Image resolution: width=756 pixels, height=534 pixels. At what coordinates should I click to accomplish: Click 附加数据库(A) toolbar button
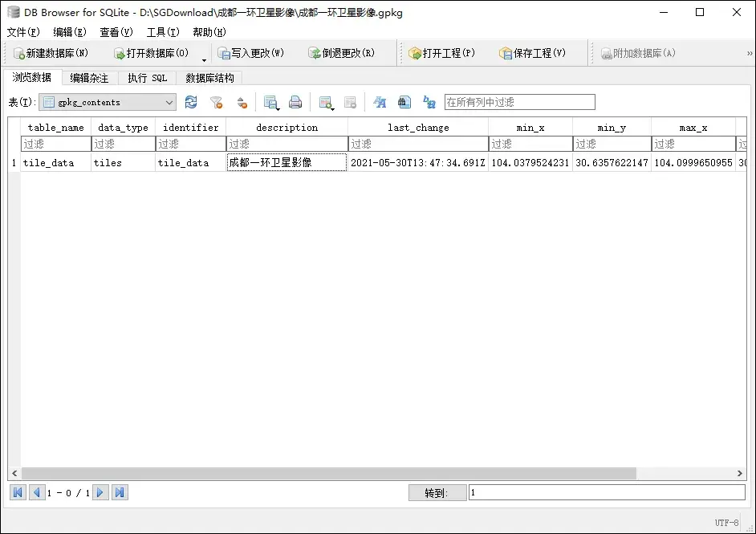tap(638, 53)
